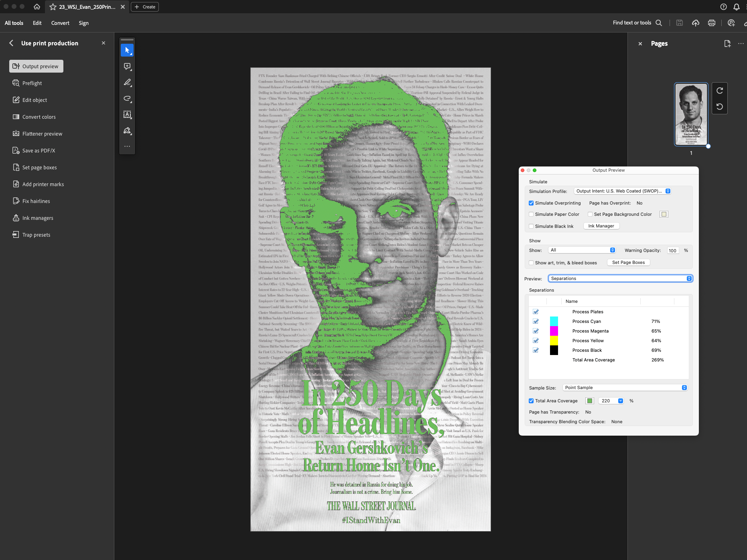Open Save as PDF/X tool
Viewport: 747px width, 560px height.
pyautogui.click(x=34, y=150)
